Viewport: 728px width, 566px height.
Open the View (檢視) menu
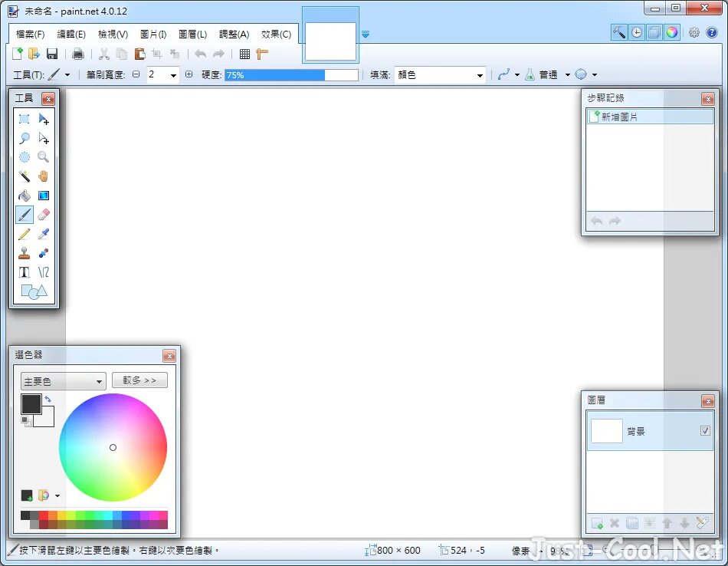click(x=113, y=35)
